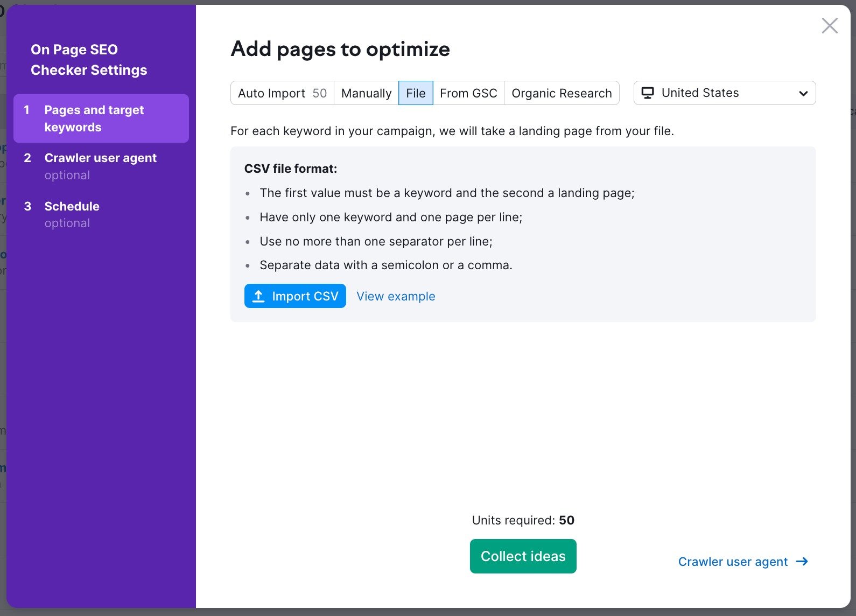Open the Organic Research tab
This screenshot has height=616, width=856.
(x=562, y=93)
